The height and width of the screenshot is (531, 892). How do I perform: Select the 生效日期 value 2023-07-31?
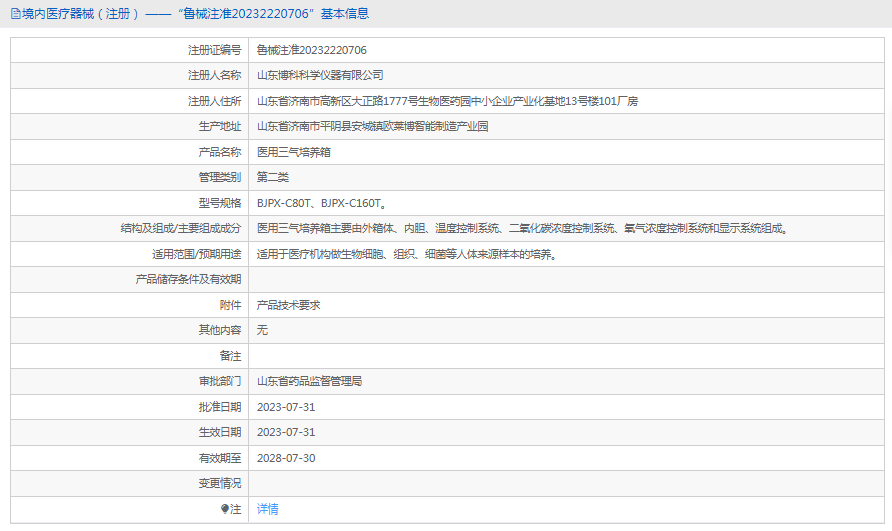tap(286, 432)
